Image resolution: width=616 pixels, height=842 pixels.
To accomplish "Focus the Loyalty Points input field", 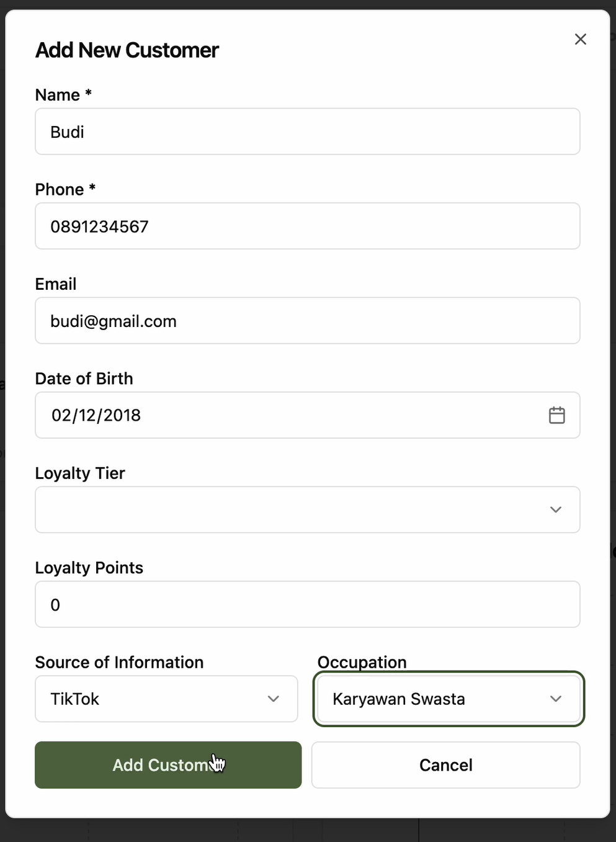I will tap(307, 604).
